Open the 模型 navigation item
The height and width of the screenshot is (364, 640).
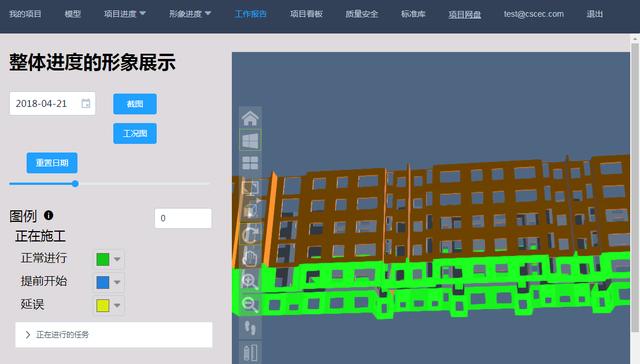coord(73,14)
